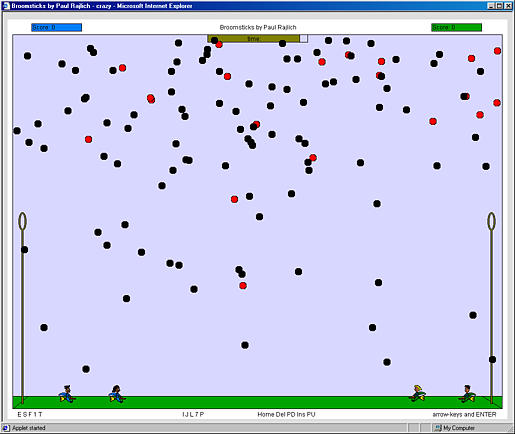Click the Applet started status icon

(6, 428)
